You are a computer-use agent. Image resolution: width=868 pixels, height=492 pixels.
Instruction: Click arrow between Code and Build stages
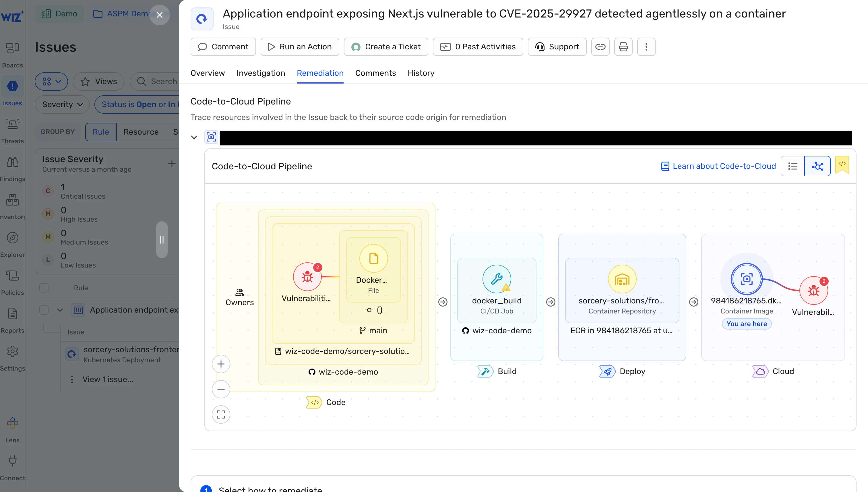[443, 302]
